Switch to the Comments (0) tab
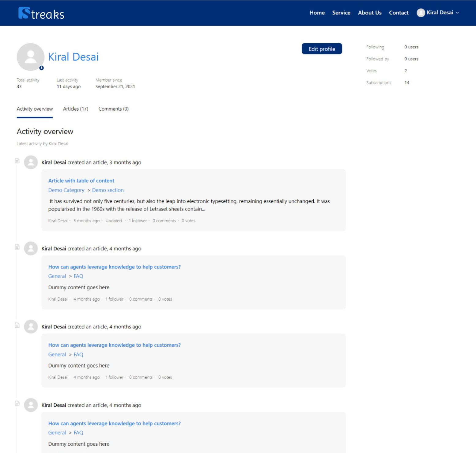 pos(113,109)
